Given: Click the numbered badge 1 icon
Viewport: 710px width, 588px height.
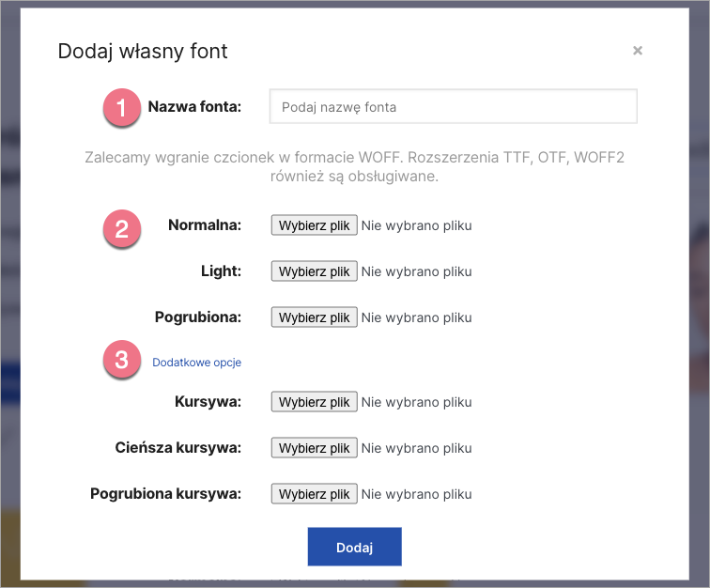Looking at the screenshot, I should (x=122, y=107).
